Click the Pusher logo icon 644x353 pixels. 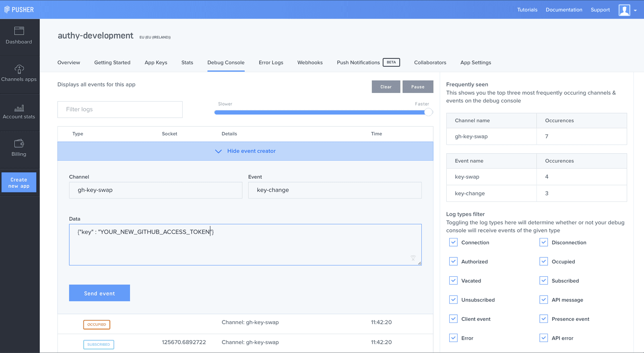[7, 10]
